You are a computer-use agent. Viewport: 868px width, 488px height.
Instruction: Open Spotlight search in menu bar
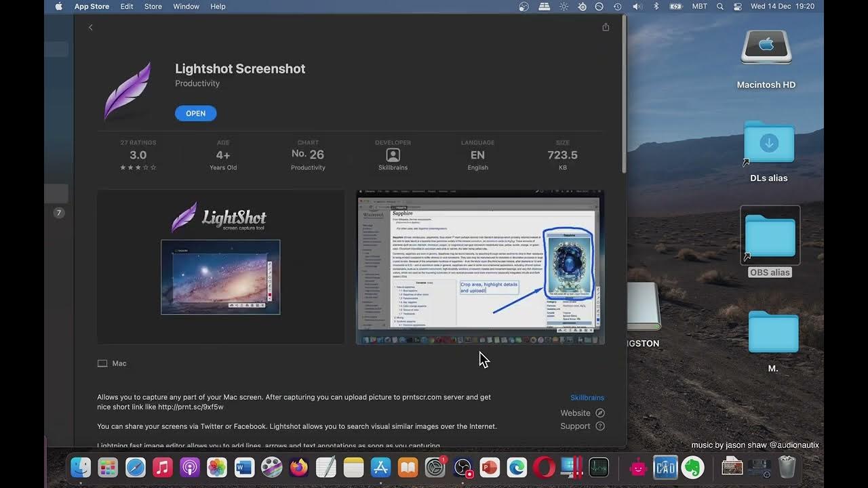point(720,6)
